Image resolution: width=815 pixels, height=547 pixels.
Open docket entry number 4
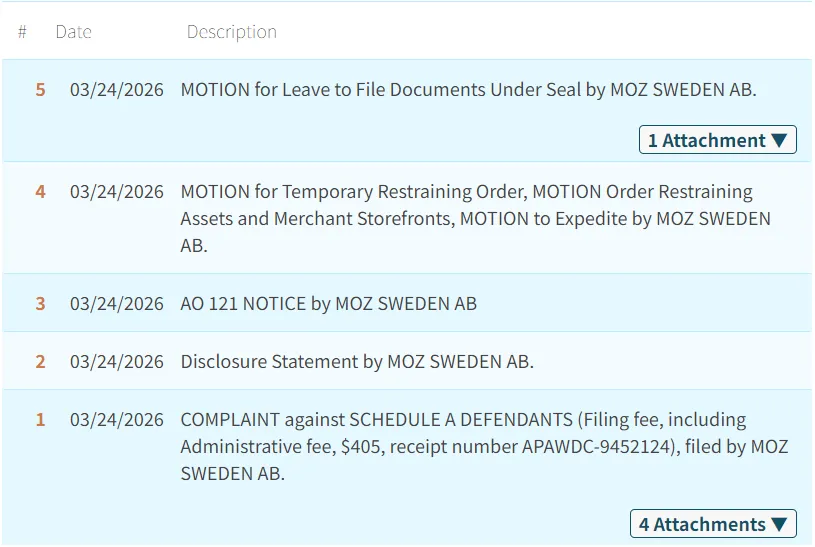tap(40, 191)
